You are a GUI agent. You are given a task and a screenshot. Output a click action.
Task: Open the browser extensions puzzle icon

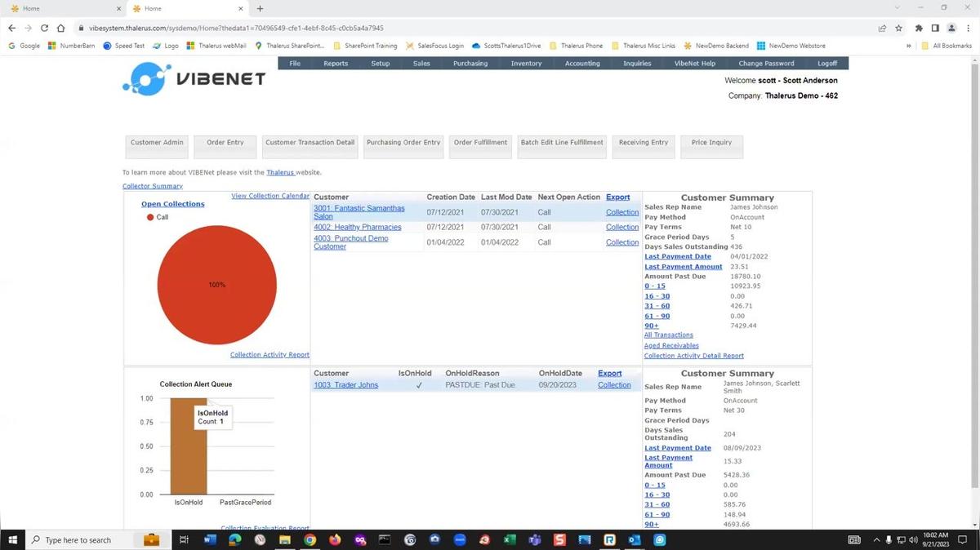point(918,27)
